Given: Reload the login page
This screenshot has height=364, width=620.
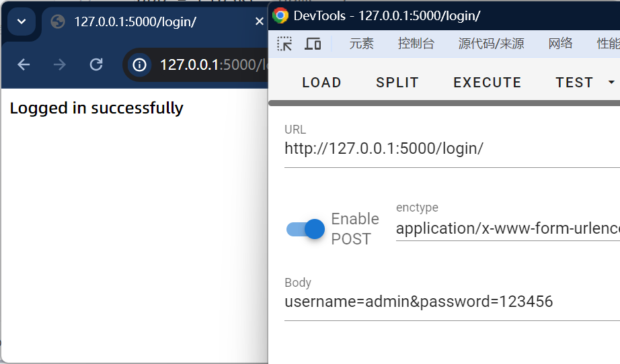Looking at the screenshot, I should point(96,64).
